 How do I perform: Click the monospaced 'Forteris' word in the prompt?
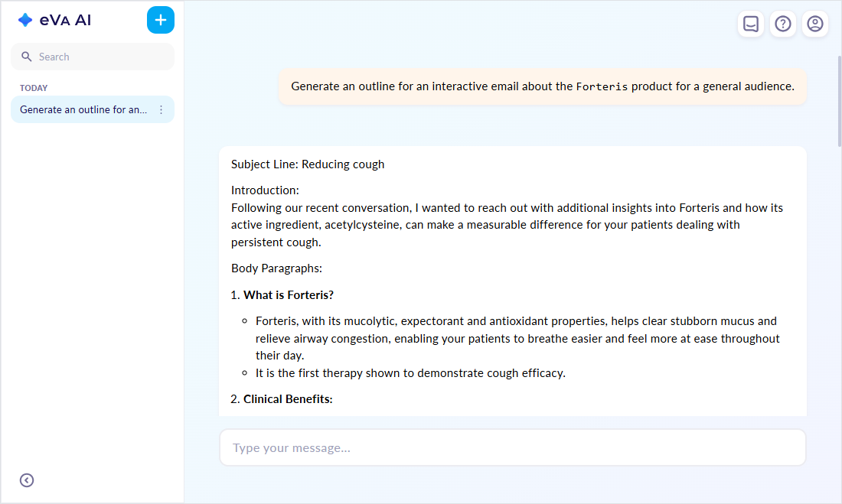602,87
